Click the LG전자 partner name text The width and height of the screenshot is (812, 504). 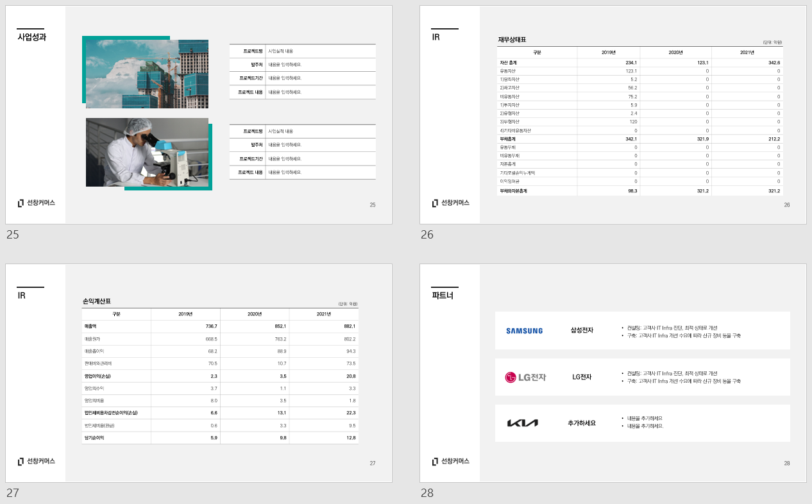tap(582, 377)
